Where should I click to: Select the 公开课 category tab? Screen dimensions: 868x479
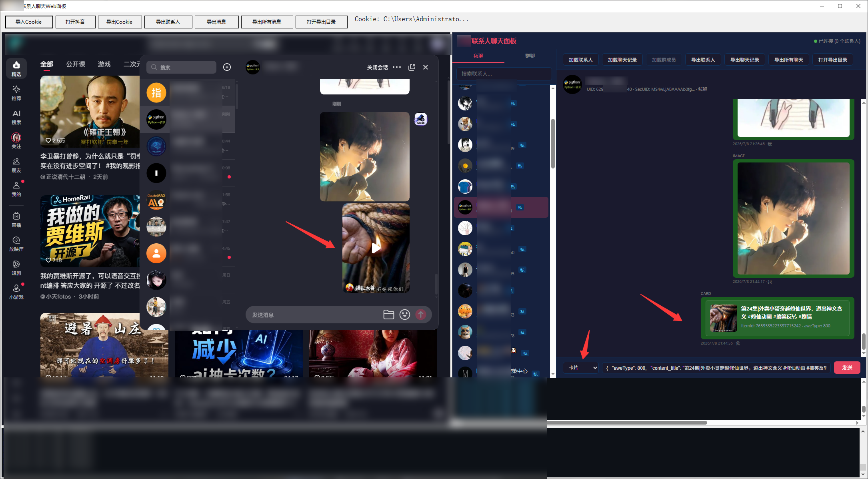coord(76,64)
